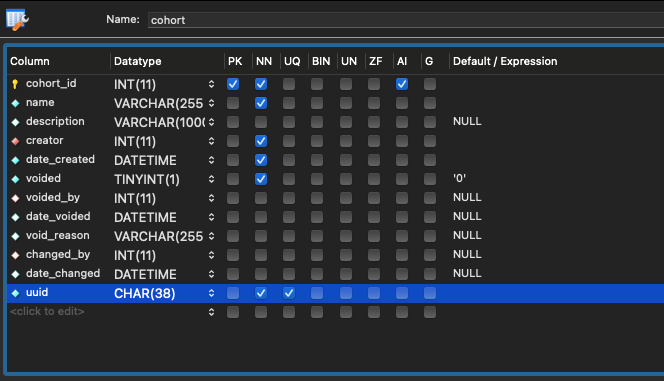Click the table Name field containing cohort

point(406,20)
